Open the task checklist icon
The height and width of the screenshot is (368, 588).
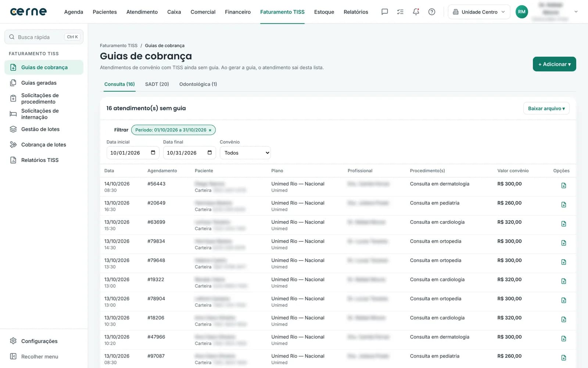coord(400,12)
